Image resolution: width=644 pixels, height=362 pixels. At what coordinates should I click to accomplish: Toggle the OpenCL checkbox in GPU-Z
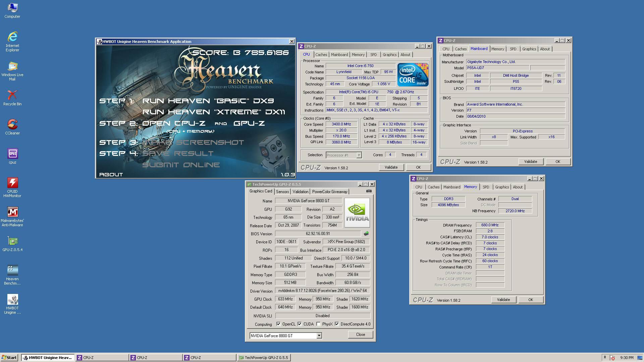pos(278,324)
